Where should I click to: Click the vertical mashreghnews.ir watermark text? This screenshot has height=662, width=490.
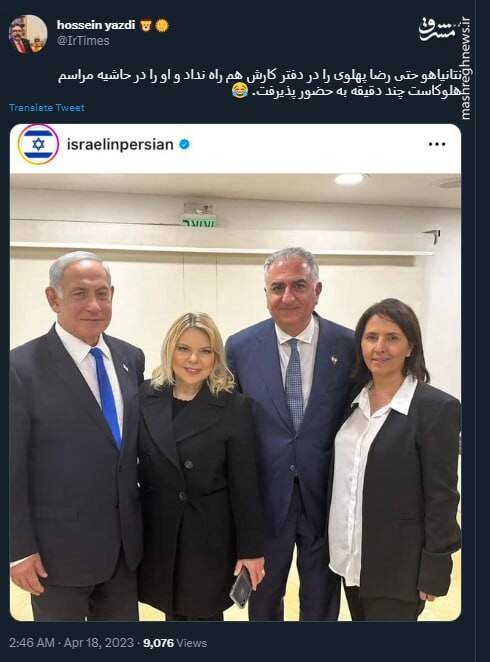[x=465, y=68]
